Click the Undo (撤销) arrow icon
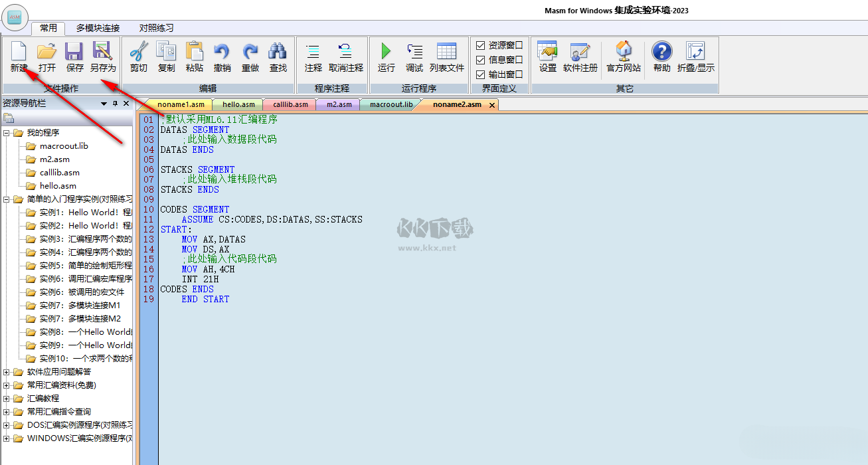 [222, 52]
